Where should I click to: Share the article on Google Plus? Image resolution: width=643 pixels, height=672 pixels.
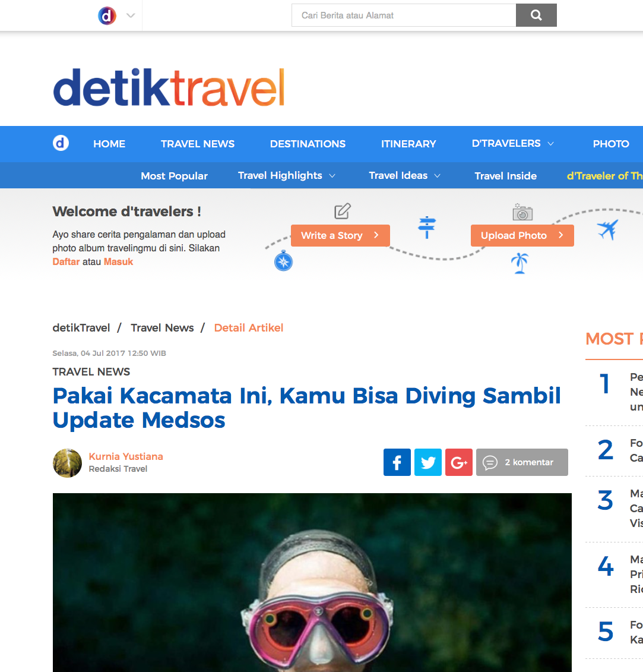(458, 462)
